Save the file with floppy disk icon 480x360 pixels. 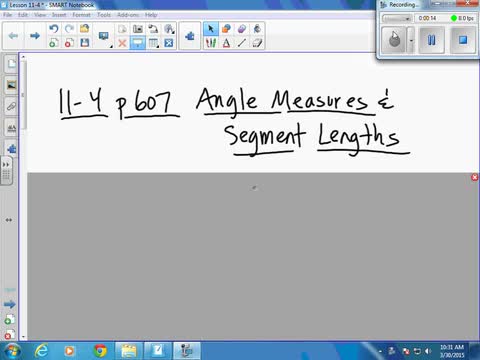[85, 43]
